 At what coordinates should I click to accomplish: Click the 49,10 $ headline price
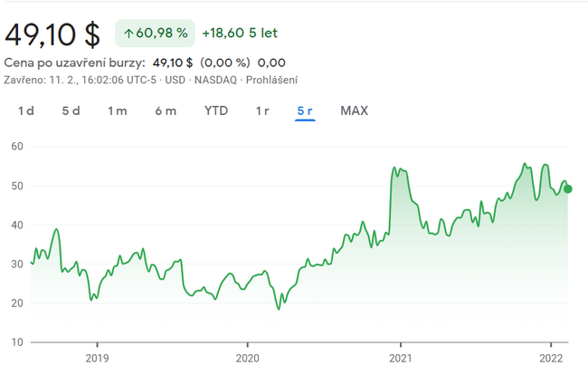[52, 34]
